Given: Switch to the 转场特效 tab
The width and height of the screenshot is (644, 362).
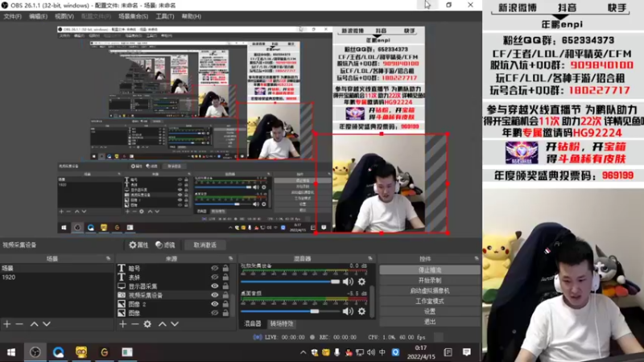Looking at the screenshot, I should click(281, 324).
